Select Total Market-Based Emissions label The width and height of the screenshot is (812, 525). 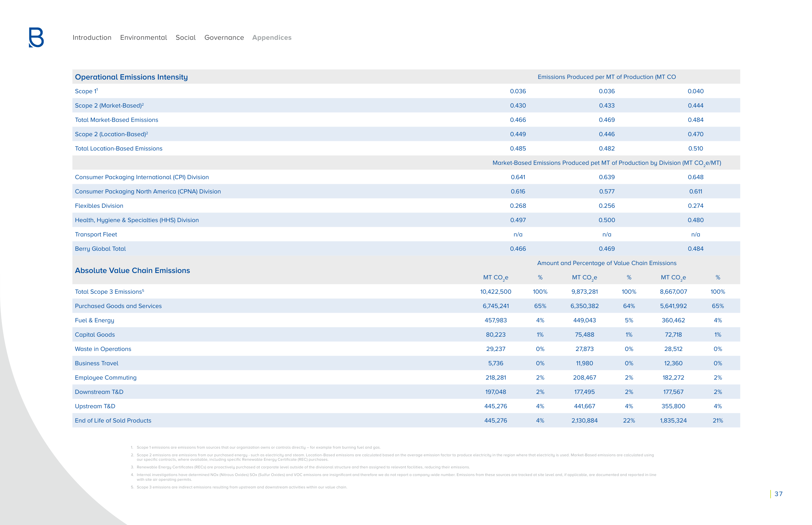tap(117, 120)
